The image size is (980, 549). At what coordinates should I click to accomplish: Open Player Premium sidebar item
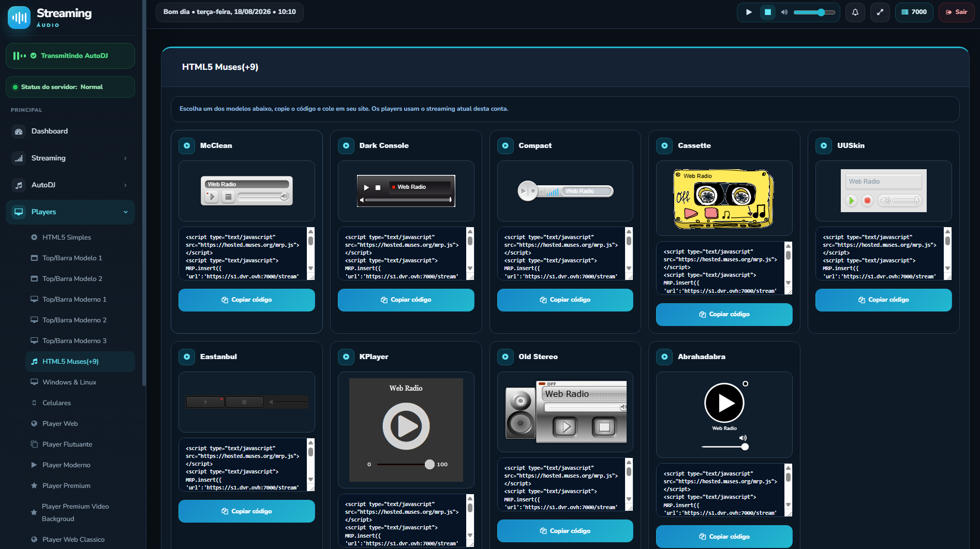[x=80, y=486]
